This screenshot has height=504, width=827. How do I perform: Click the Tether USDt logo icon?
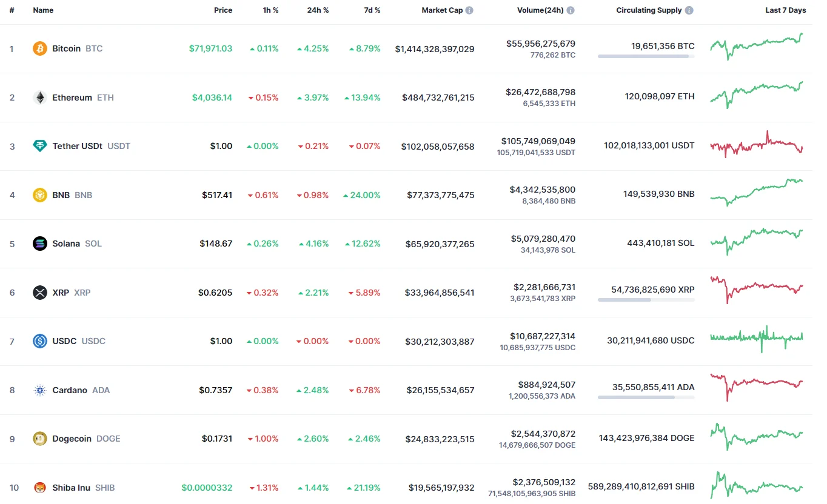[39, 146]
